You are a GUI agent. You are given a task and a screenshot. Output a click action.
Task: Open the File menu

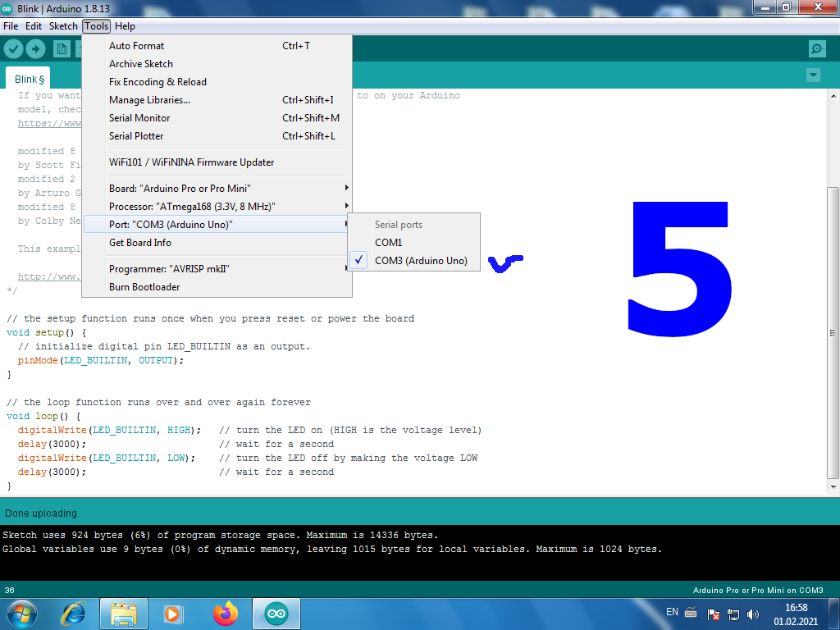pyautogui.click(x=11, y=26)
